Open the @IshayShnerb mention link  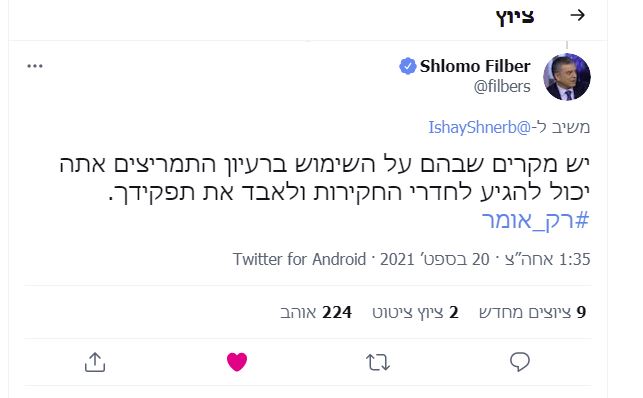pyautogui.click(x=479, y=127)
